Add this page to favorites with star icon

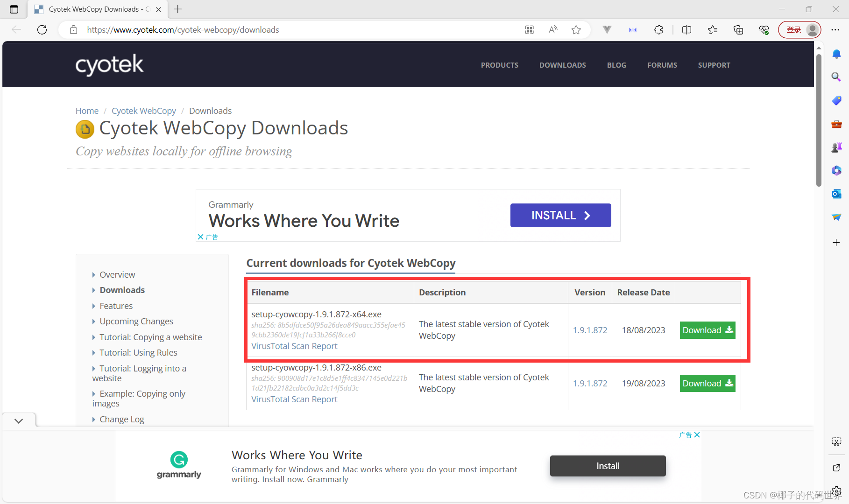[x=576, y=29]
